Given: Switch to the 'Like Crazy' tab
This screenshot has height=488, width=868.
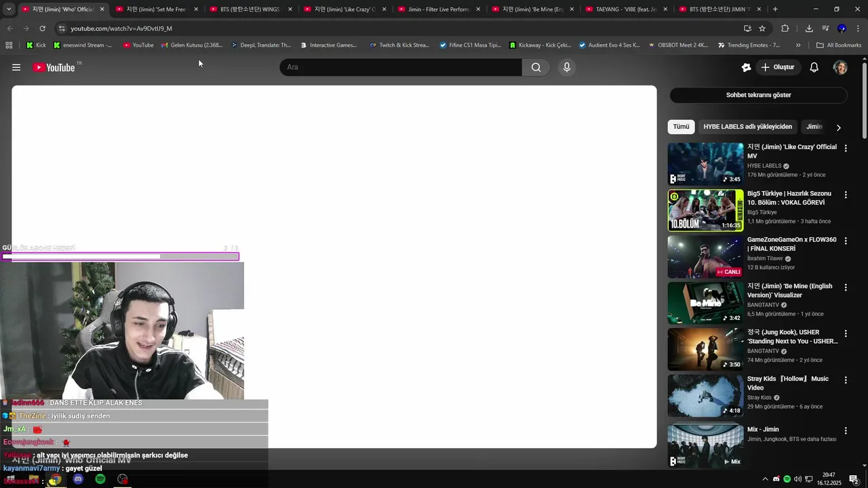Looking at the screenshot, I should click(x=344, y=9).
